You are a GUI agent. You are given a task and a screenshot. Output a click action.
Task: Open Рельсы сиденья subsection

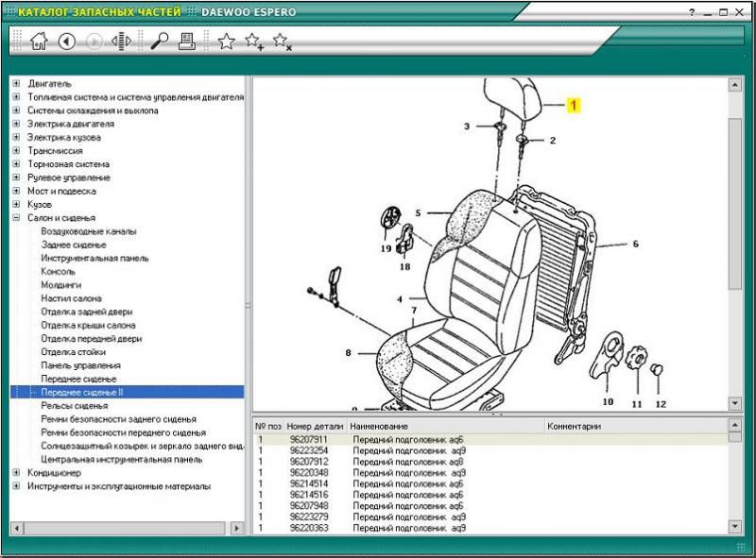coord(74,405)
